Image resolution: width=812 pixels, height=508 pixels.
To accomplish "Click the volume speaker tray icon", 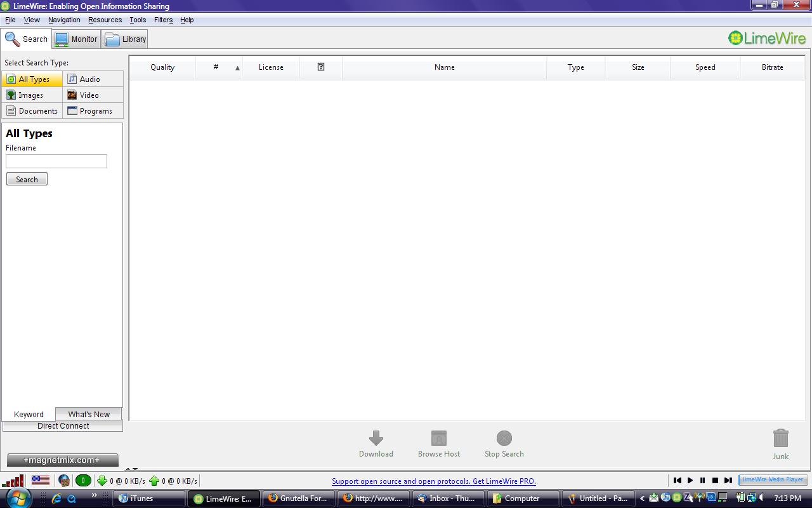I will [x=761, y=498].
